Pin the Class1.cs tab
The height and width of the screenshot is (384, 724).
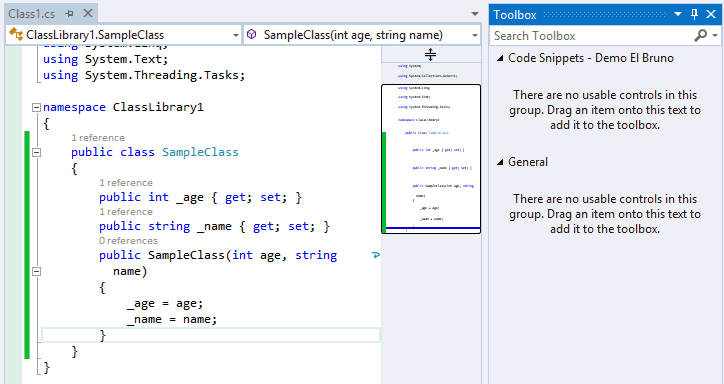70,14
